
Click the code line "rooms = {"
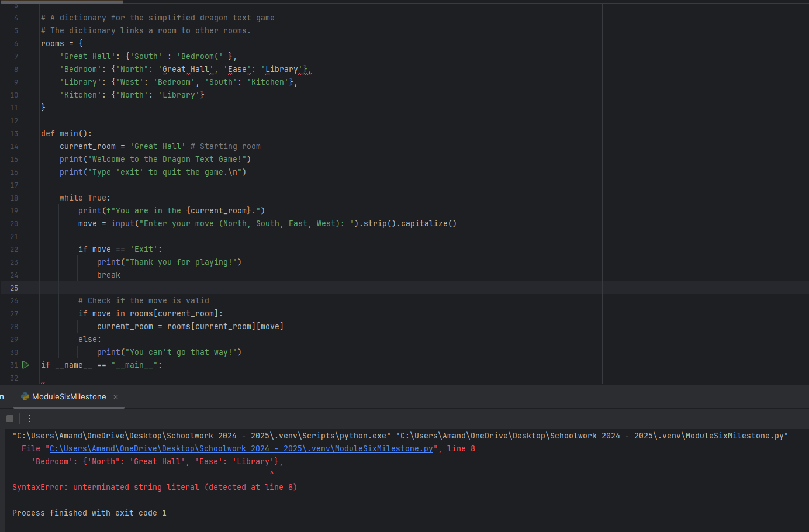point(62,44)
